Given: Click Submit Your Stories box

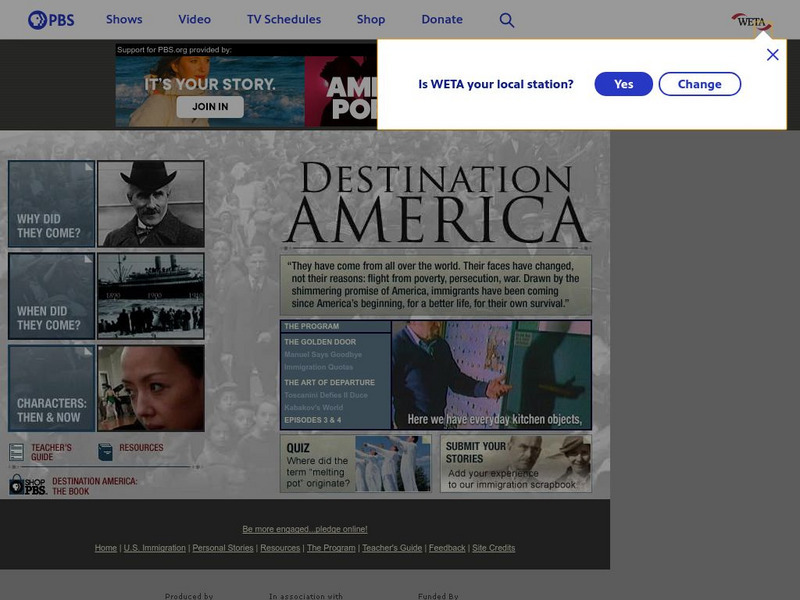Looking at the screenshot, I should coord(515,463).
